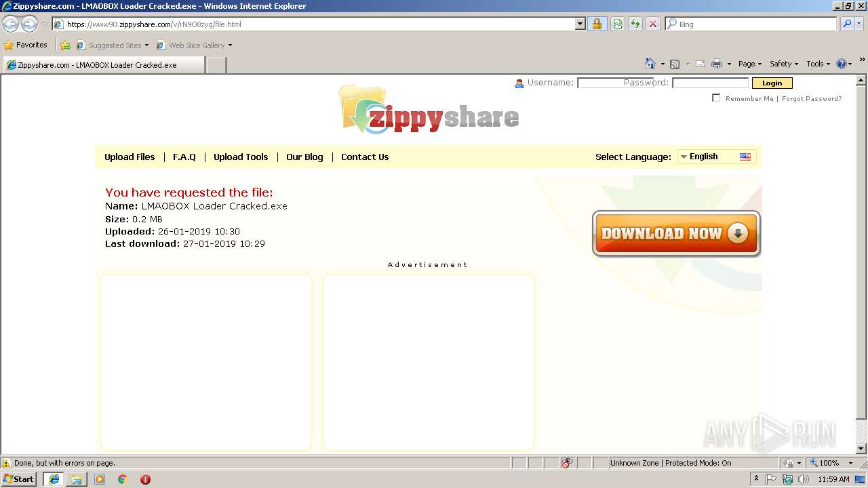The width and height of the screenshot is (868, 488).
Task: Click the Home toolbar icon
Action: (x=650, y=64)
